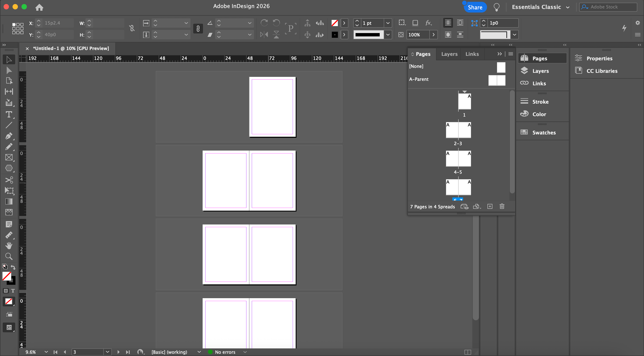Screen dimensions: 644x356
Task: Select the Hand tool
Action: (x=9, y=246)
